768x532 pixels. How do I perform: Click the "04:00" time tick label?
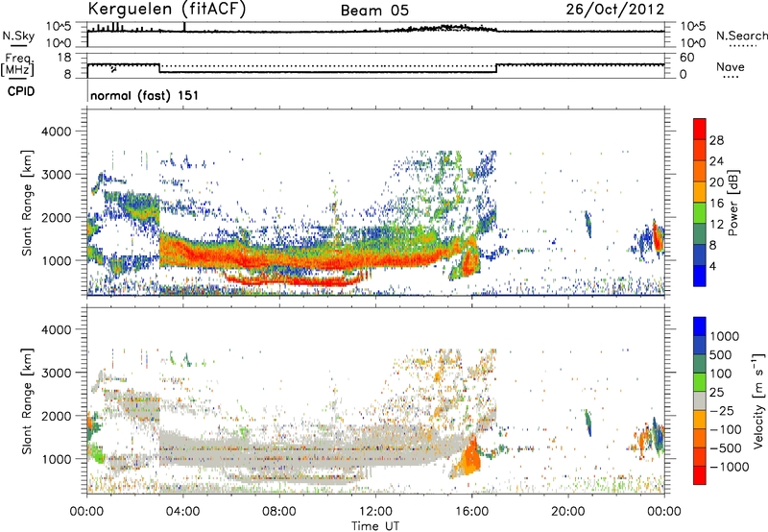(x=182, y=512)
